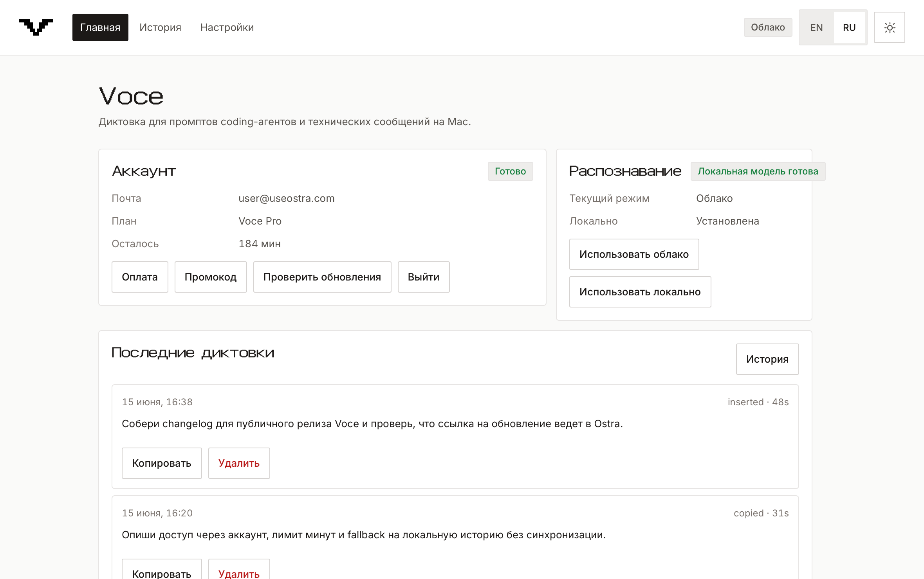Viewport: 924px width, 579px height.
Task: Click the Облако status badge in header
Action: click(768, 27)
